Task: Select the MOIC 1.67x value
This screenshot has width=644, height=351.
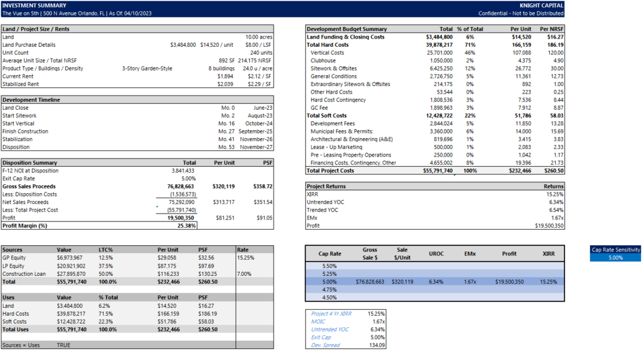Action: pos(379,321)
